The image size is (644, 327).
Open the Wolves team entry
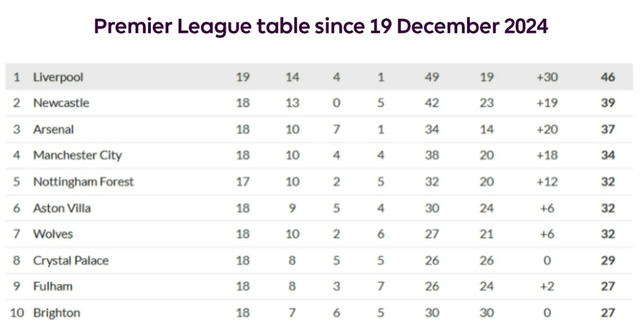pos(53,234)
